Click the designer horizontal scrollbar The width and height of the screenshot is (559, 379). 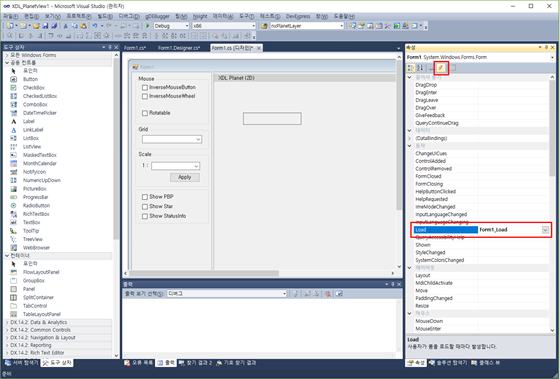point(204,273)
